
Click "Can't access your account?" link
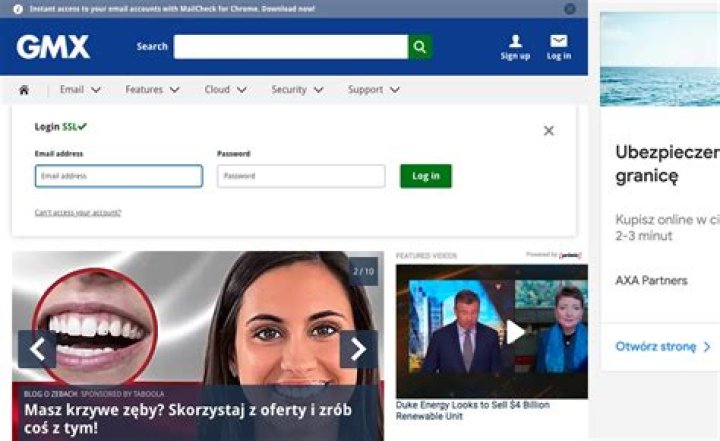click(78, 212)
